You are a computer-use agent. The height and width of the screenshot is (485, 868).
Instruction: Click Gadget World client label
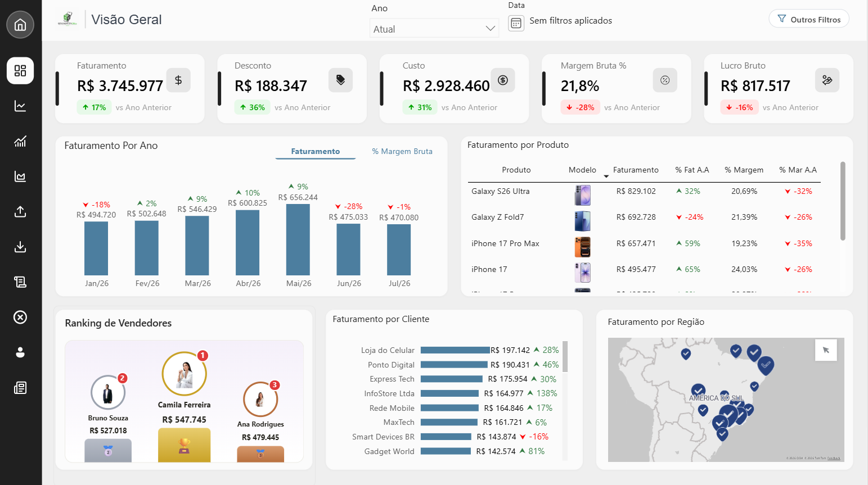[x=389, y=451]
